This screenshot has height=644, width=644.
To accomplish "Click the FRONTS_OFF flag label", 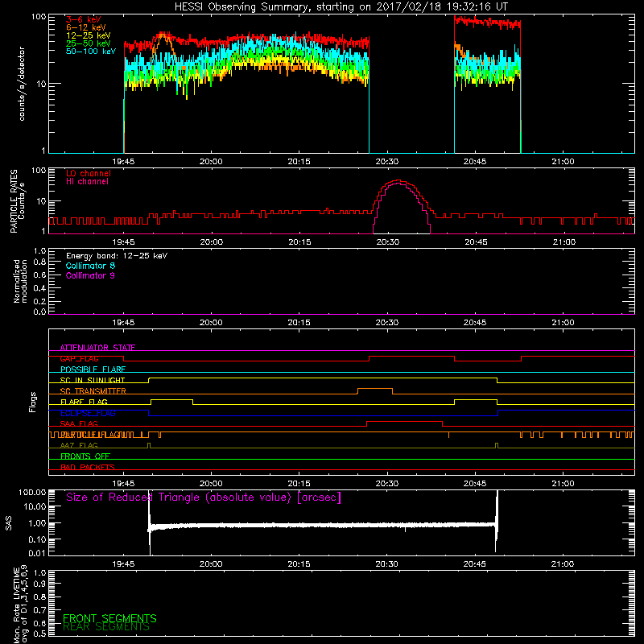I will (85, 456).
